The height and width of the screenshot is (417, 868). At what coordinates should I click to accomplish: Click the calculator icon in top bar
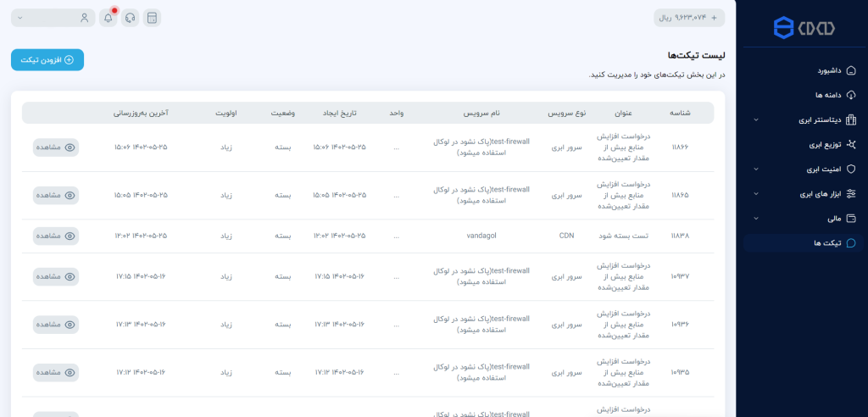(152, 18)
